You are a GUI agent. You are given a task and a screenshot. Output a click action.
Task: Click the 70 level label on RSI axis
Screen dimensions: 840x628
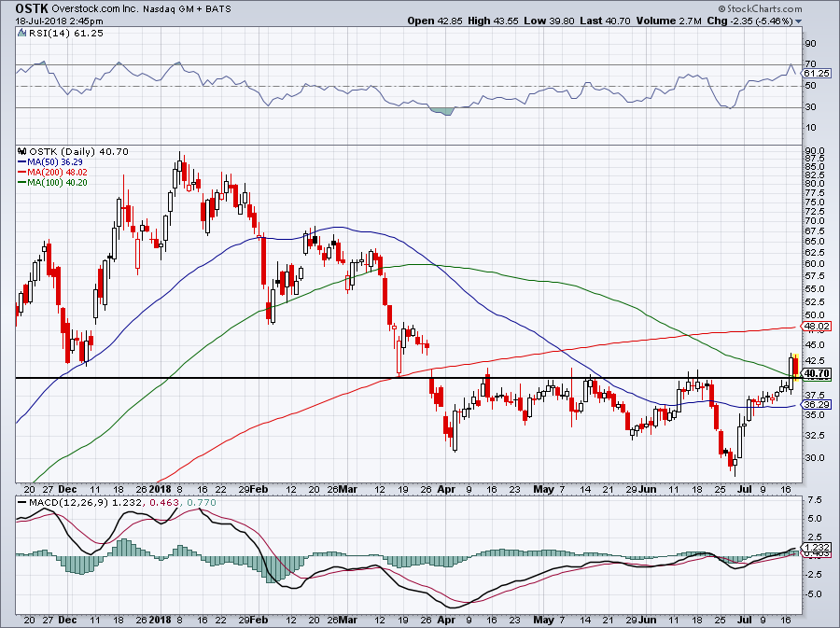810,64
